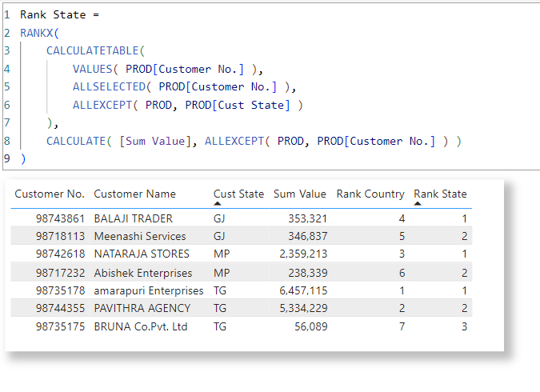The height and width of the screenshot is (392, 540).
Task: Select customer number 98718113 cell
Action: (60, 236)
